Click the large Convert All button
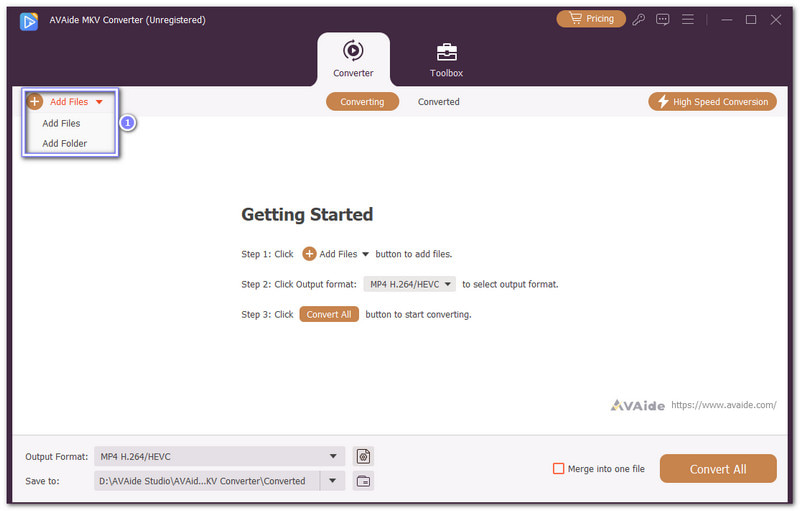The height and width of the screenshot is (511, 800). [x=718, y=469]
